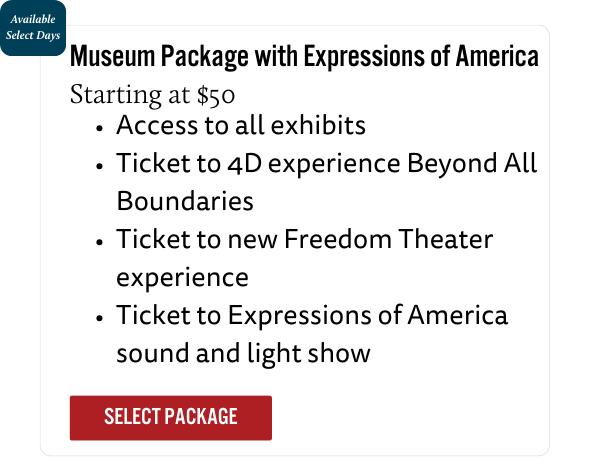Click the Available Select Days badge

[x=33, y=28]
